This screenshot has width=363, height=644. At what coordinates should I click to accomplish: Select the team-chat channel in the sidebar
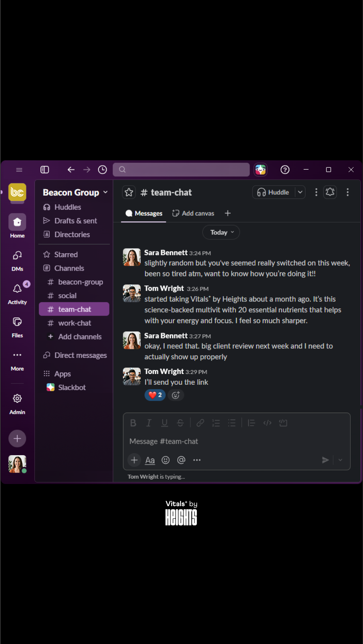[x=74, y=309]
